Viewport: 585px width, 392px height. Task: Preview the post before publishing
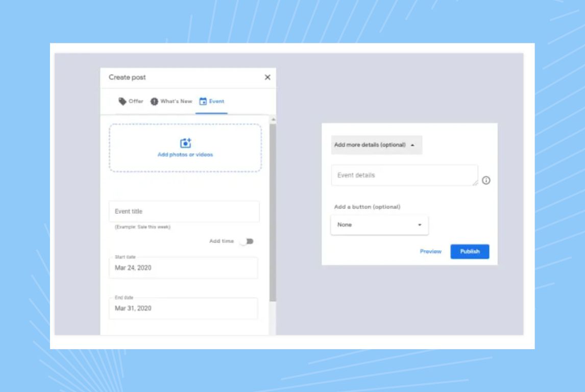[x=430, y=251]
